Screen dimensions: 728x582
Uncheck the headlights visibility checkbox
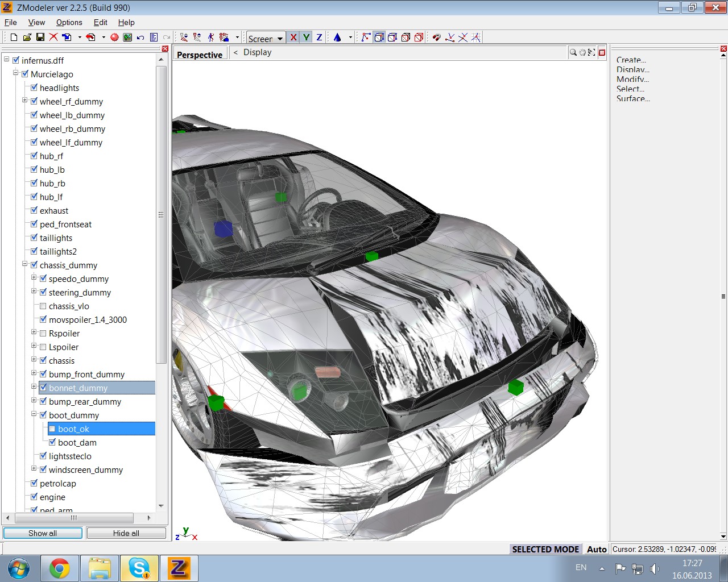[x=34, y=88]
